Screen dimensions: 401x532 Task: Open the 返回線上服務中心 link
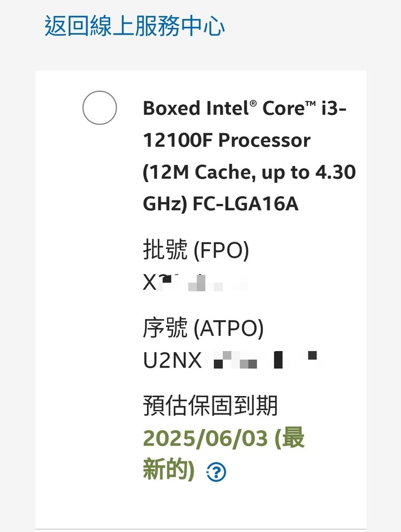pyautogui.click(x=134, y=26)
